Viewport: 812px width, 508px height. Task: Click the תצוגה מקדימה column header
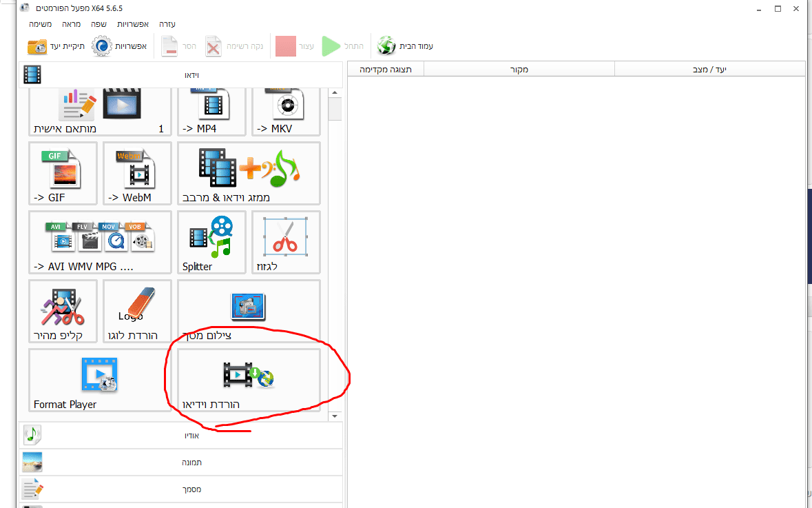386,69
